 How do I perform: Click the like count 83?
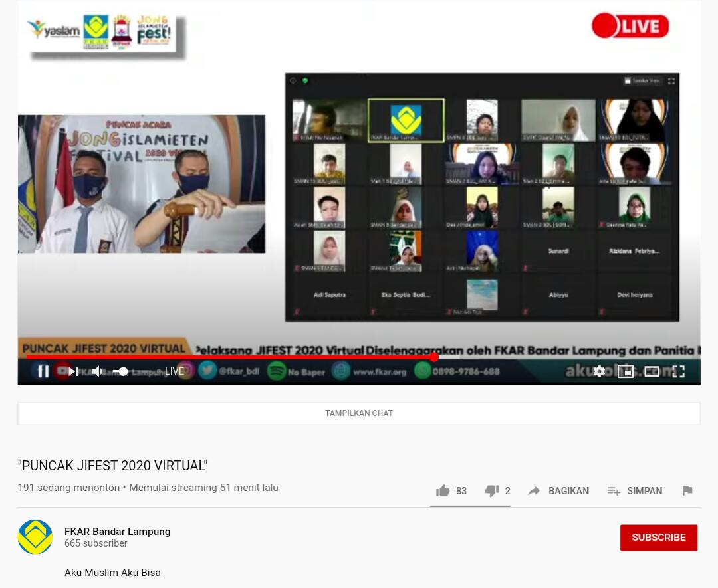click(461, 491)
